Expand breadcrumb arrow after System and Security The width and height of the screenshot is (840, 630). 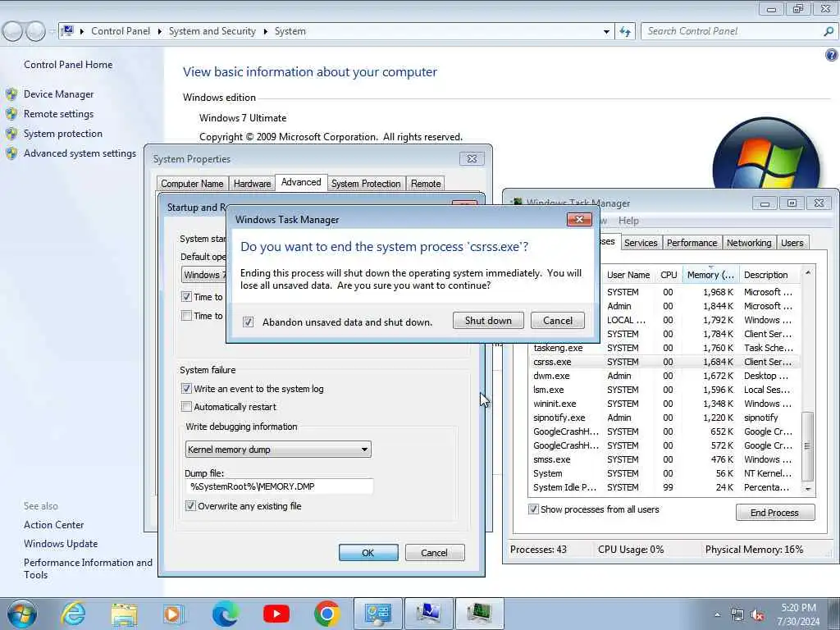(x=265, y=32)
